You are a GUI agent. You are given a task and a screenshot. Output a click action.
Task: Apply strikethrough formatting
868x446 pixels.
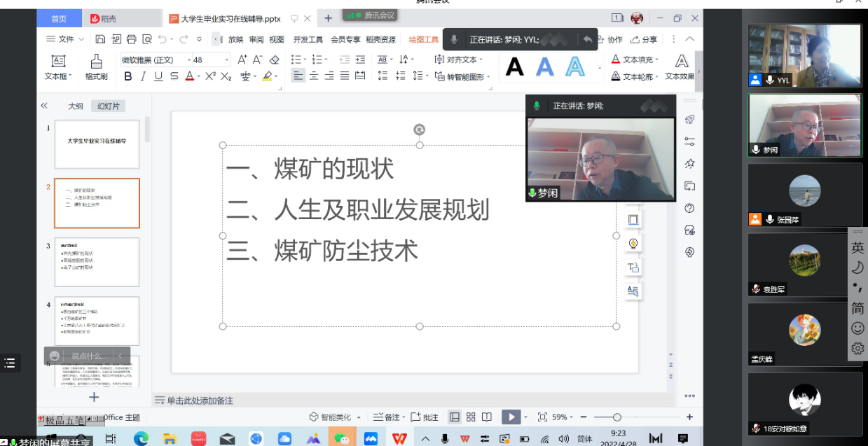(174, 76)
